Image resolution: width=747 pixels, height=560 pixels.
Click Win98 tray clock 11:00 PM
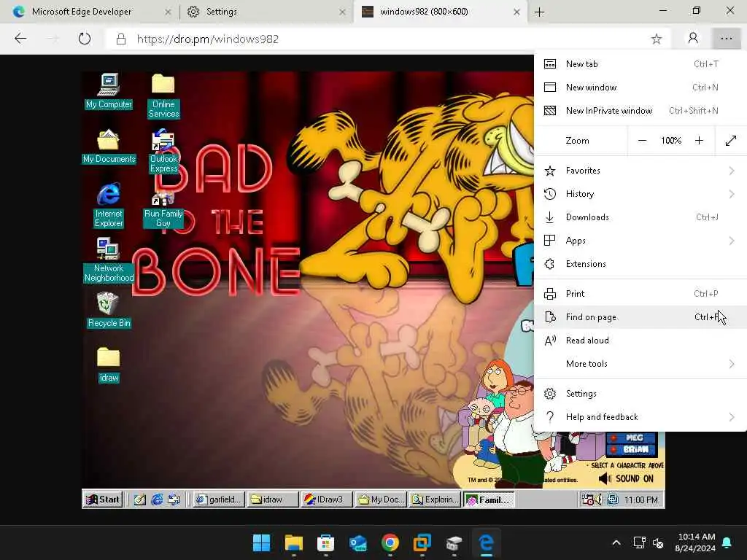click(640, 500)
